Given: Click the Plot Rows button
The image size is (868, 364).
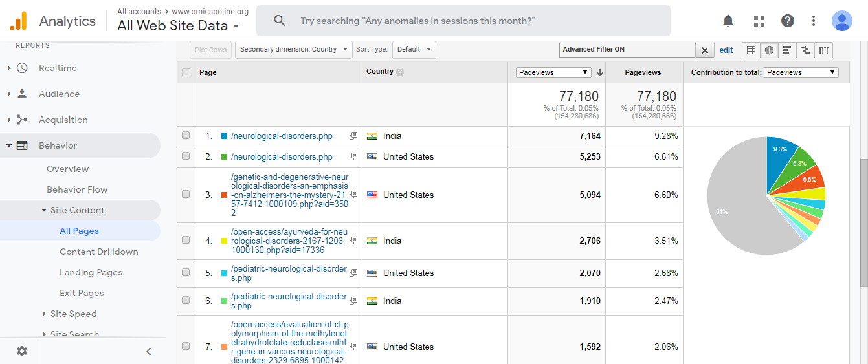Looking at the screenshot, I should click(210, 50).
